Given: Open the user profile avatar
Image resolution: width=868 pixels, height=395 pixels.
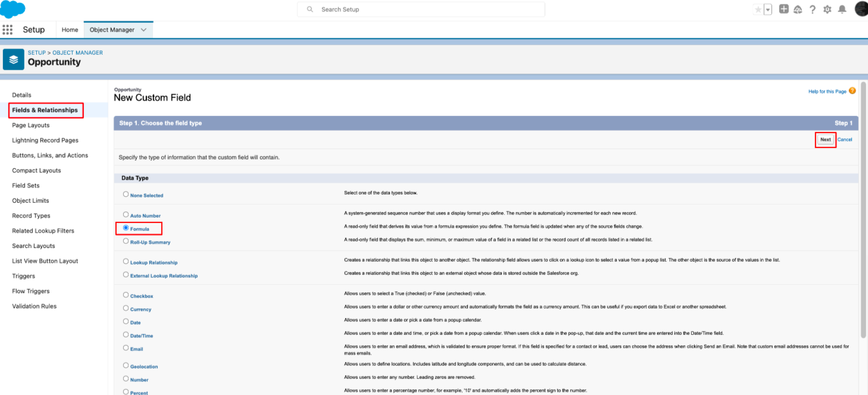Looking at the screenshot, I should click(x=861, y=9).
